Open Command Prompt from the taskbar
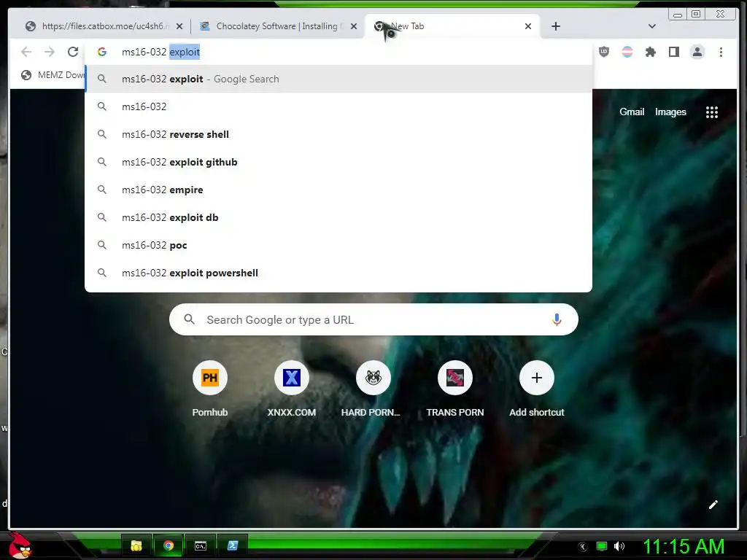 coord(201,545)
